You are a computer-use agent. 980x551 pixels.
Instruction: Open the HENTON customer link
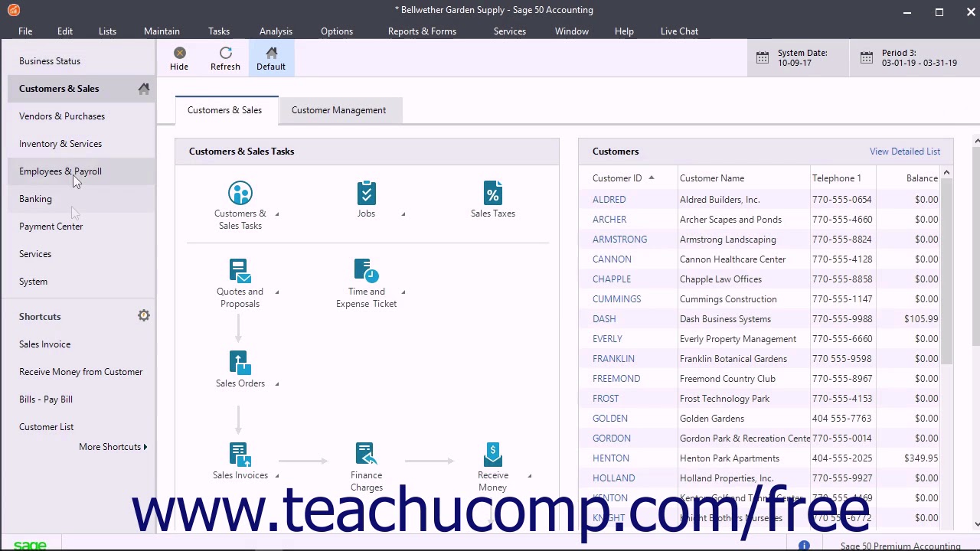coord(611,458)
